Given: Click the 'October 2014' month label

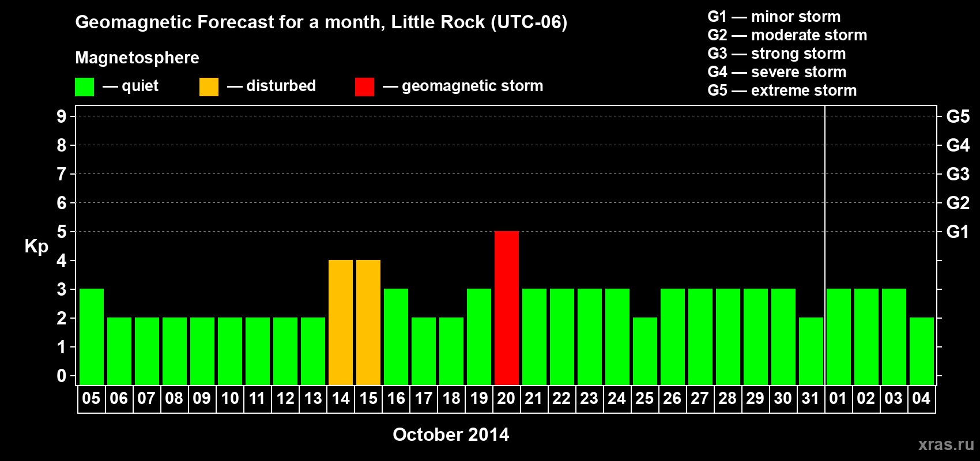Looking at the screenshot, I should point(451,434).
